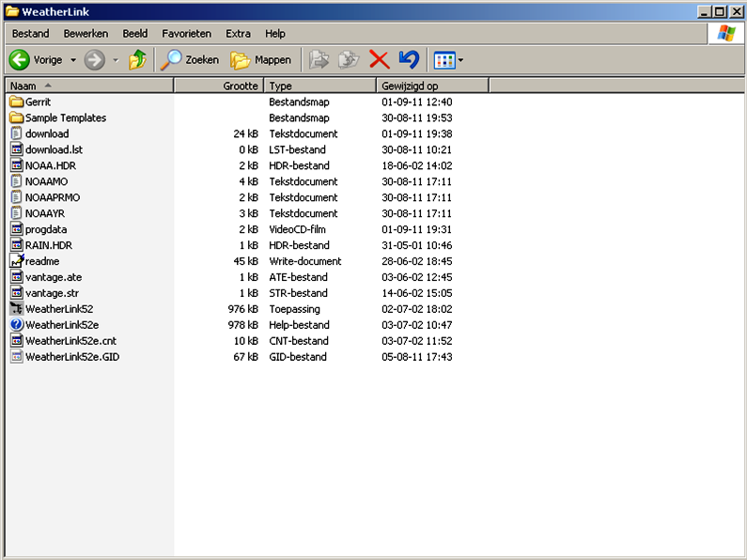Select the progdata file icon
This screenshot has width=747, height=560.
pyautogui.click(x=16, y=229)
